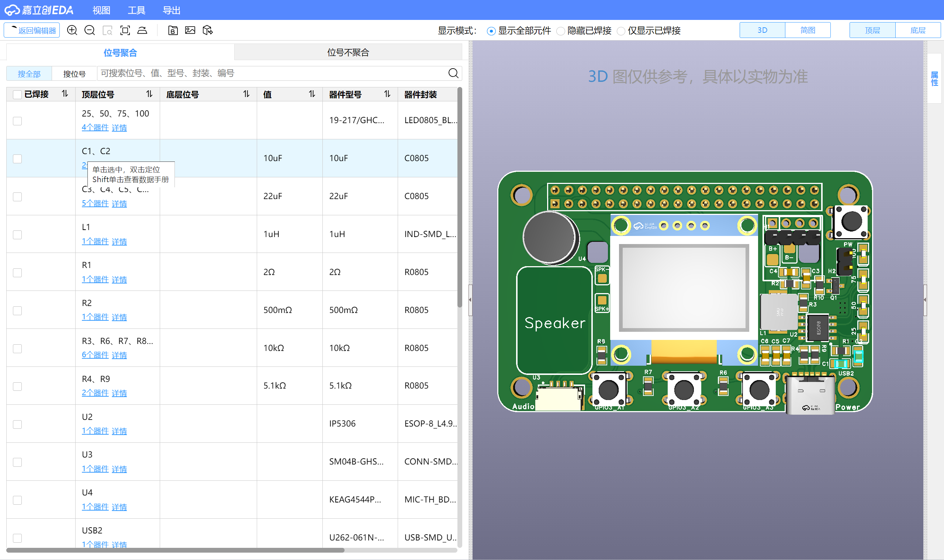Check soldered box for LED 25、50、75、100 row
Viewport: 944px width, 560px height.
pos(17,121)
